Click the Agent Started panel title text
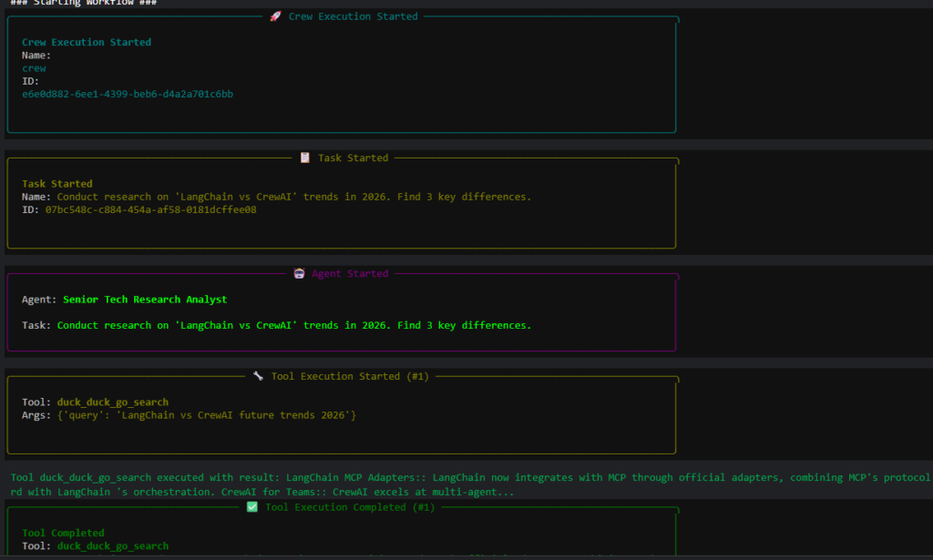This screenshot has width=933, height=560. [350, 273]
